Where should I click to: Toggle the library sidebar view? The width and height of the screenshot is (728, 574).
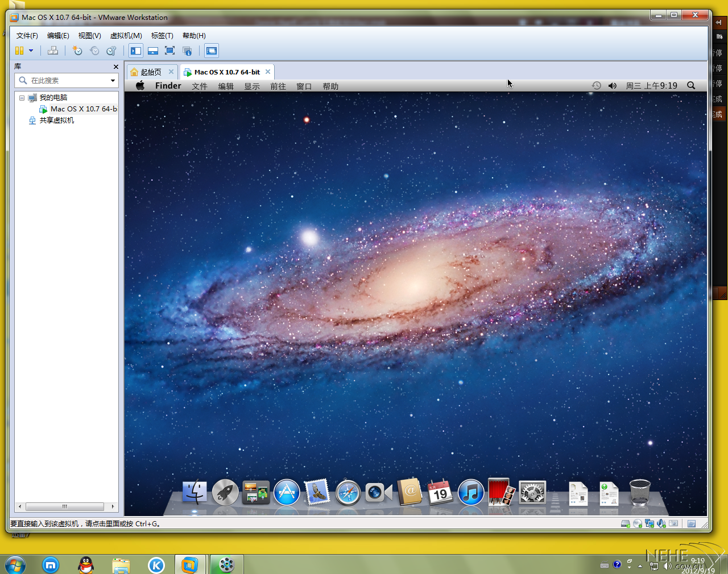tap(136, 51)
